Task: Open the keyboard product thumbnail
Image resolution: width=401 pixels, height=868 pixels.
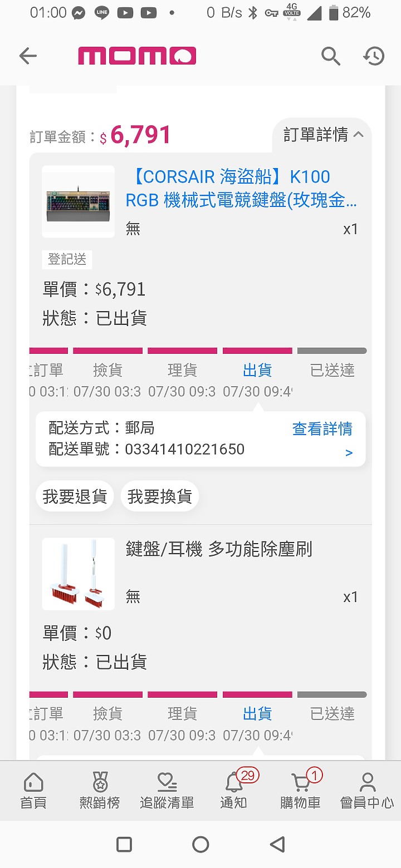Action: pyautogui.click(x=78, y=201)
